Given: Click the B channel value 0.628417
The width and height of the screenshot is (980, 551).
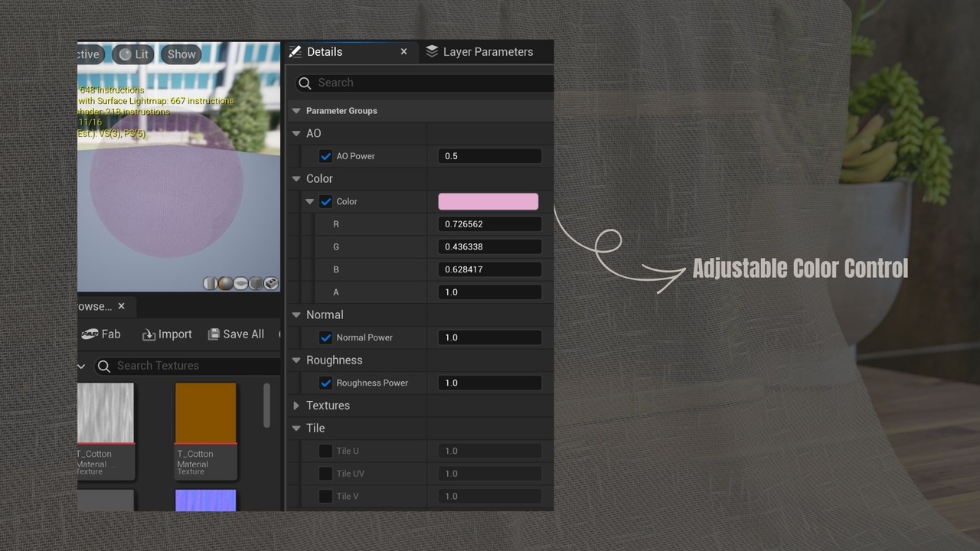Looking at the screenshot, I should tap(490, 269).
